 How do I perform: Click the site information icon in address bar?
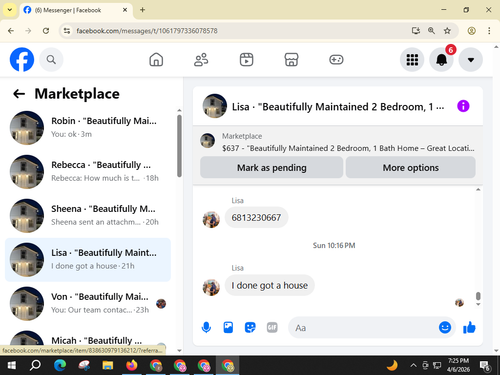[x=67, y=31]
